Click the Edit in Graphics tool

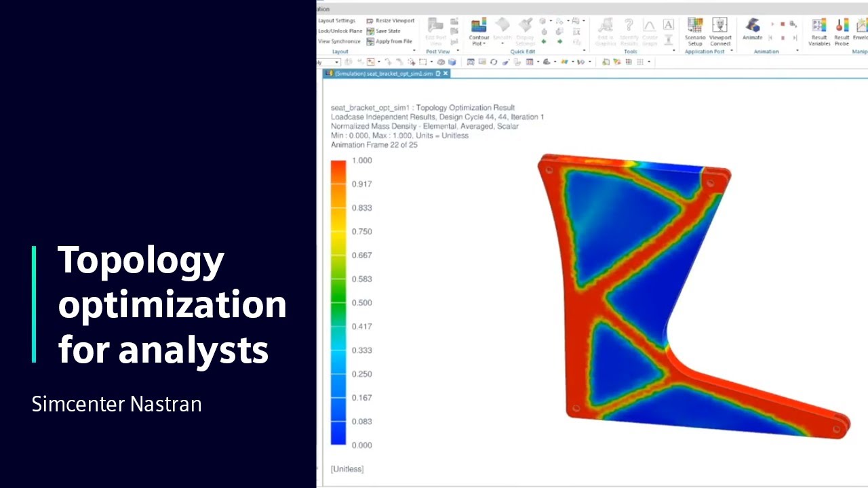(606, 31)
